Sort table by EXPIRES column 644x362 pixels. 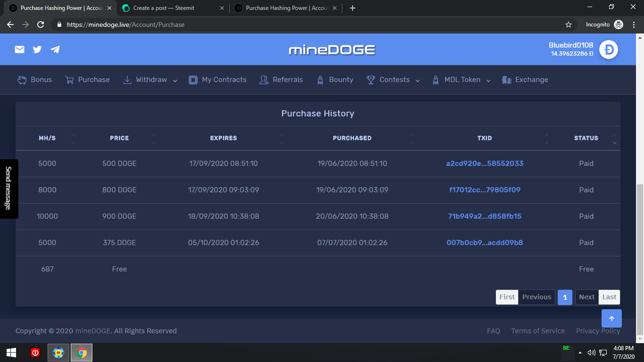coord(223,138)
